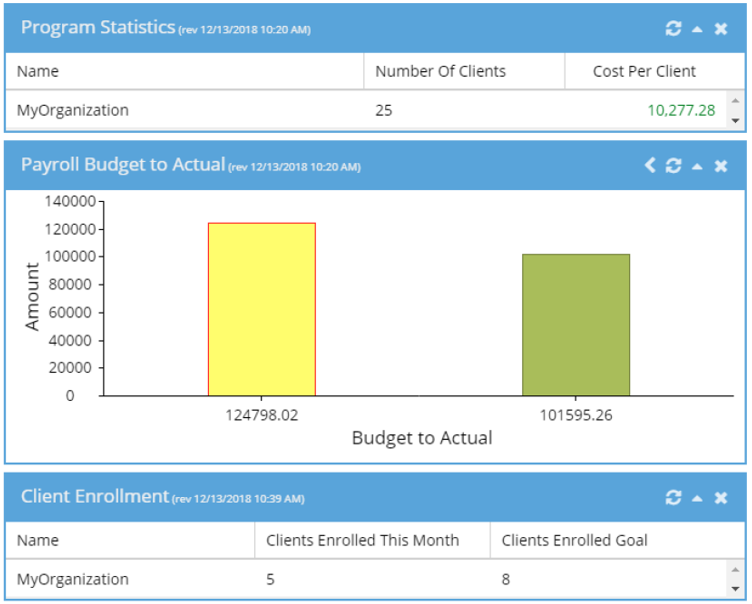Click the 8 enrolled goal value
The image size is (752, 604).
[x=506, y=580]
